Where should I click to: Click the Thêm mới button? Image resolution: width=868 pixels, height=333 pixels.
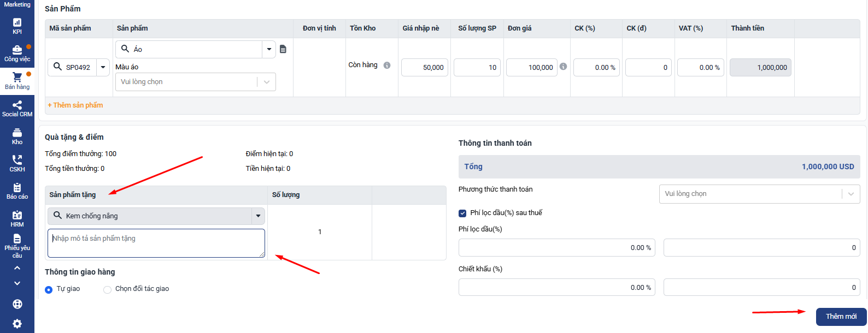[841, 317]
